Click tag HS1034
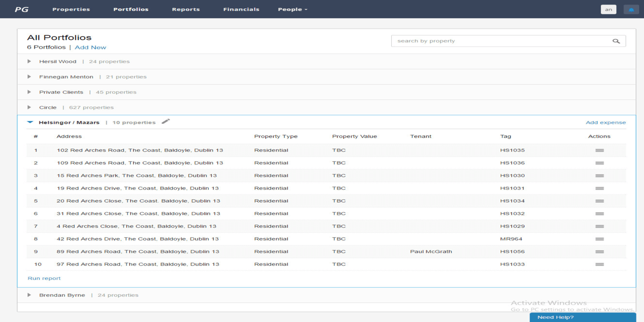 coord(513,201)
